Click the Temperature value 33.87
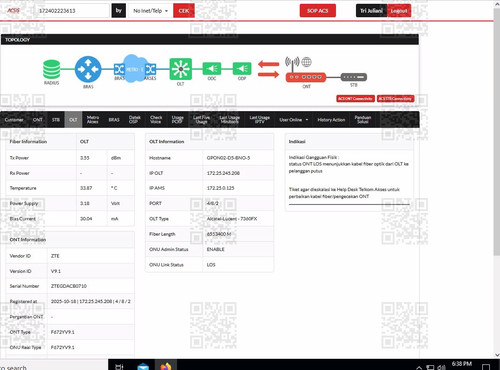Screen dimensions: 500x370 pos(86,188)
